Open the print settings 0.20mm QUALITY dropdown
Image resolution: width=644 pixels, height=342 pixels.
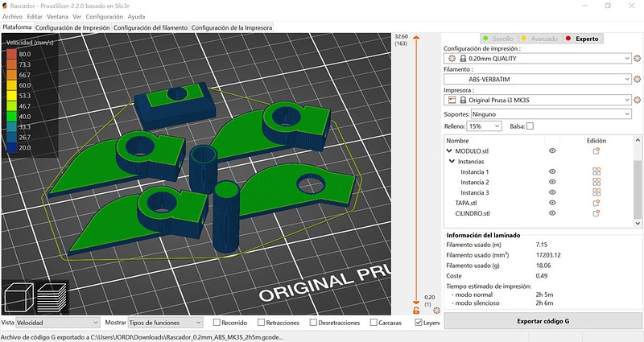537,58
